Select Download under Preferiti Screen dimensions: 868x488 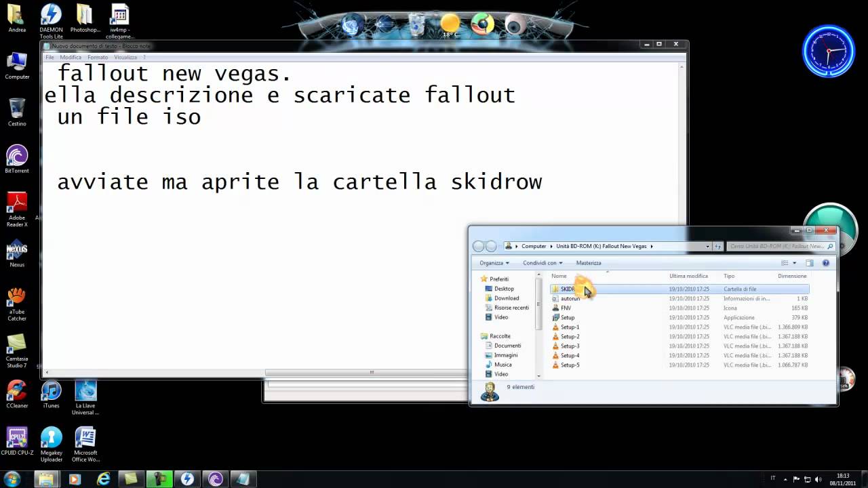coord(507,298)
